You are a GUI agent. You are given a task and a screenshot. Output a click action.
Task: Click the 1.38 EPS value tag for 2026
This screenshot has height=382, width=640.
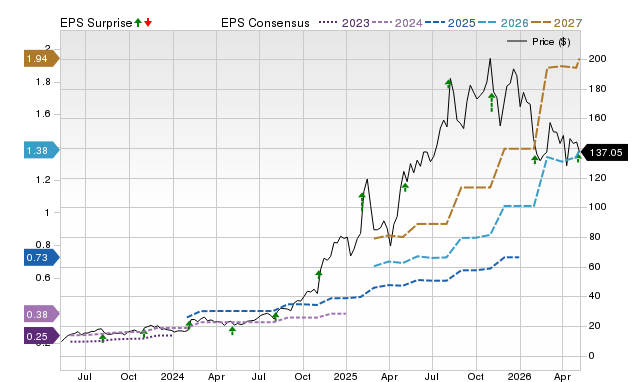click(42, 151)
